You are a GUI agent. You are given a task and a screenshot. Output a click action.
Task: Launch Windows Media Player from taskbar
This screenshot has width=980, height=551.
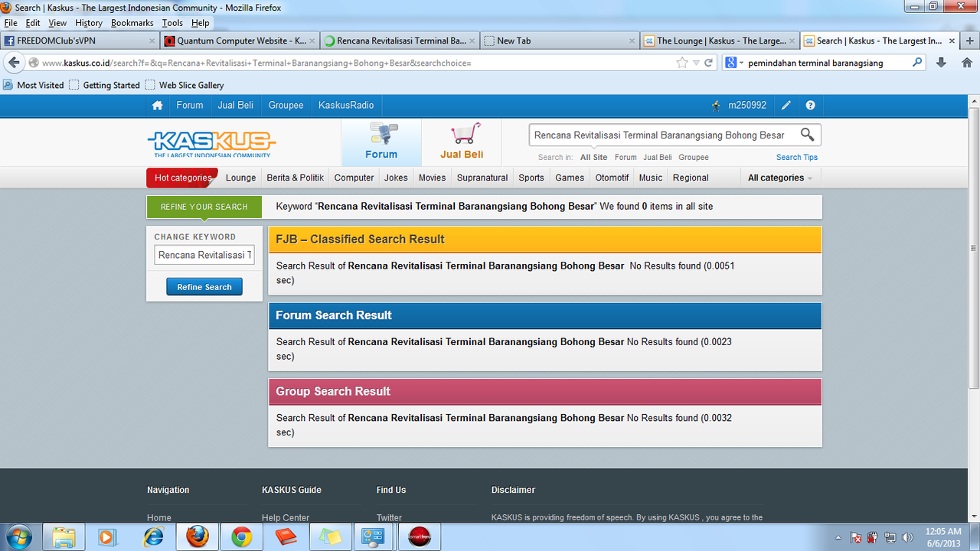[108, 537]
